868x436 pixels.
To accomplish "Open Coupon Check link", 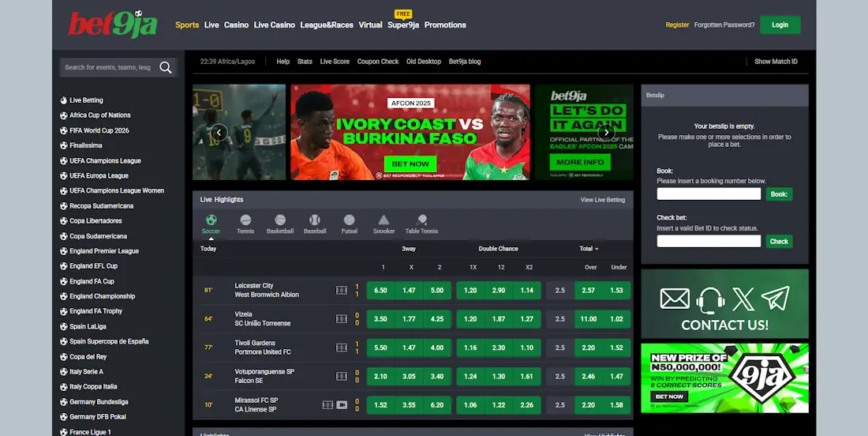I will click(x=377, y=62).
